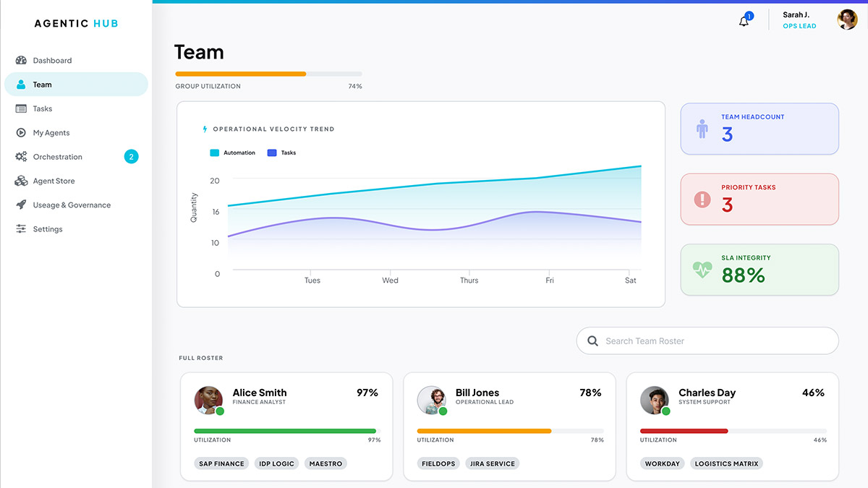This screenshot has width=868, height=488.
Task: Open the Tasks page
Action: click(76, 108)
